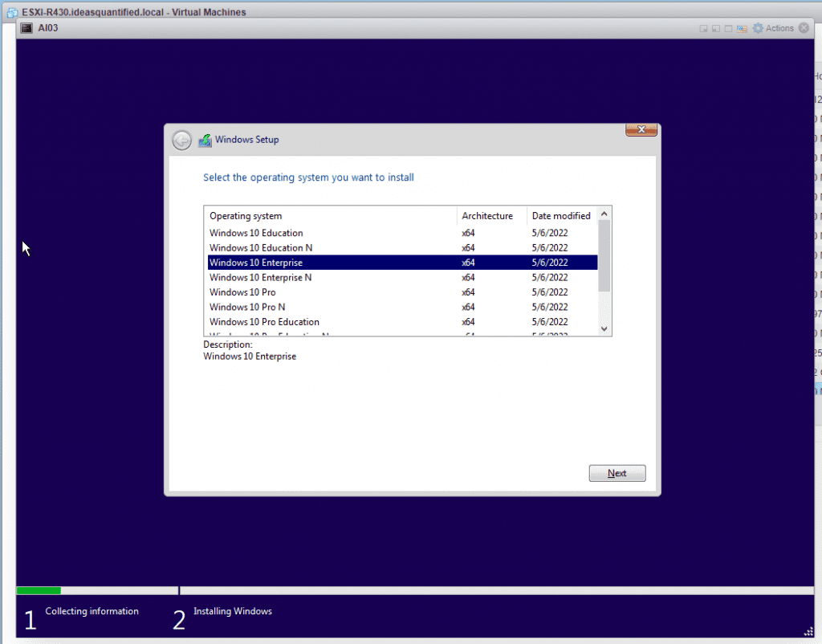The width and height of the screenshot is (822, 644).
Task: Select Windows 10 Enterprise N row
Action: pyautogui.click(x=402, y=277)
